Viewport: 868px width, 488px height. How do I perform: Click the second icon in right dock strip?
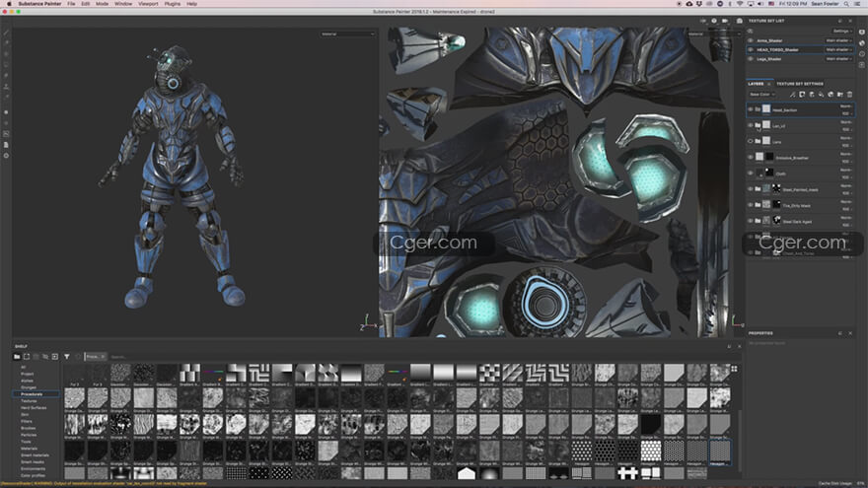click(x=862, y=43)
